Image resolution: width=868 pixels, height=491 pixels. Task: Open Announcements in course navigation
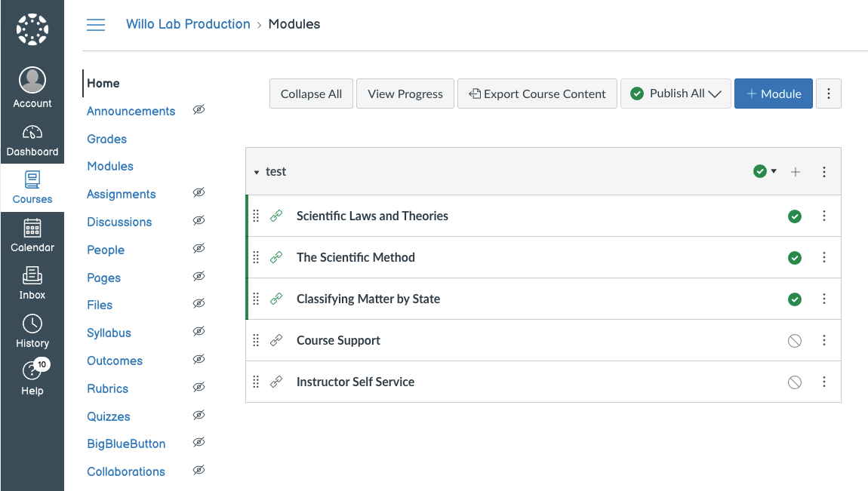(131, 111)
